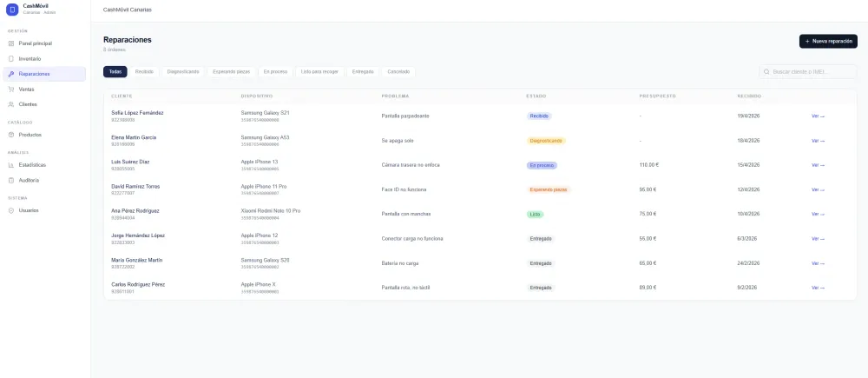868x378 pixels.
Task: Open the Ventas cart section
Action: (x=26, y=89)
